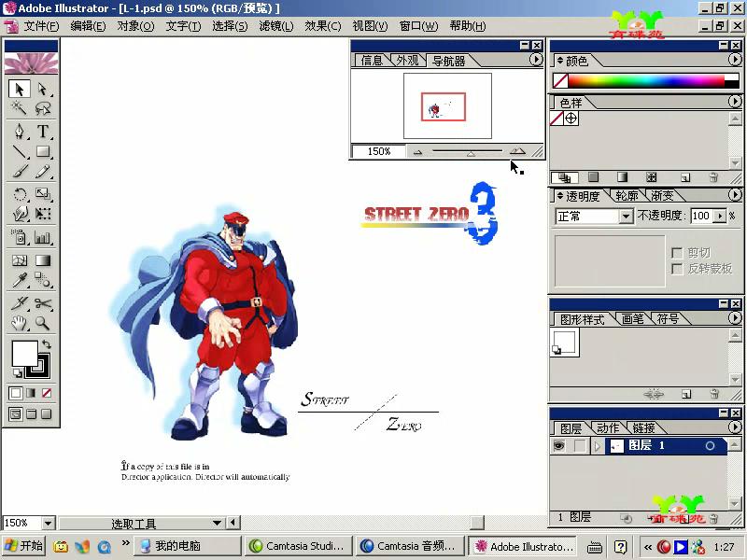Select the Lasso tool
The width and height of the screenshot is (747, 560).
[x=43, y=108]
